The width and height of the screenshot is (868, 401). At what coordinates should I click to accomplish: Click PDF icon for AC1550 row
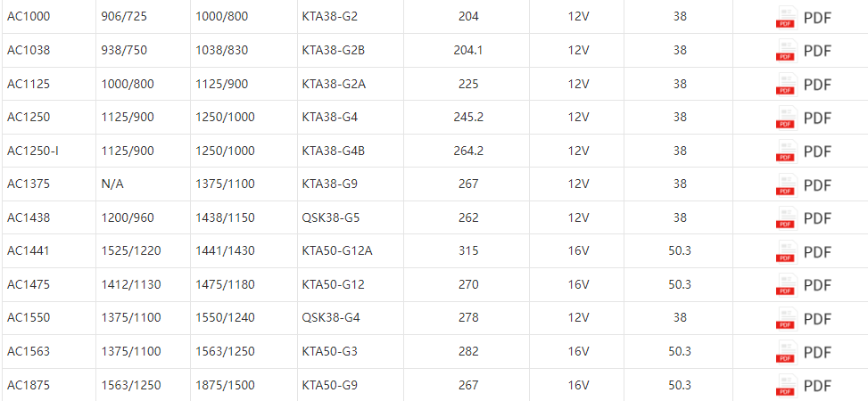786,319
